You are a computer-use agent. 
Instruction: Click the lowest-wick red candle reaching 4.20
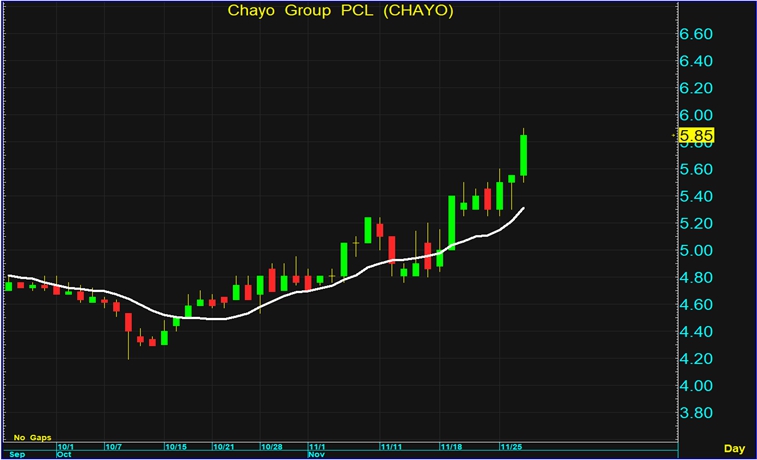coord(128,322)
